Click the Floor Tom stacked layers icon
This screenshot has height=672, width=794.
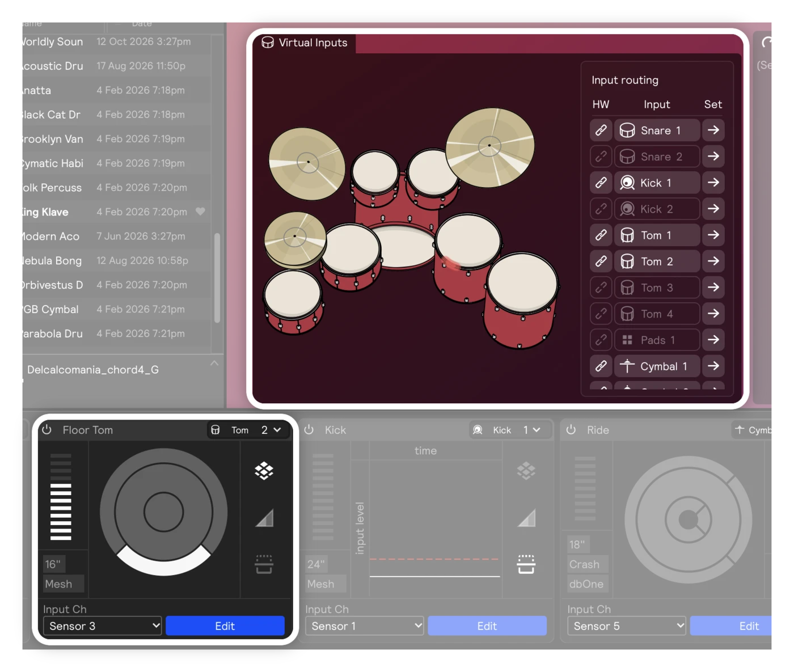pos(264,471)
